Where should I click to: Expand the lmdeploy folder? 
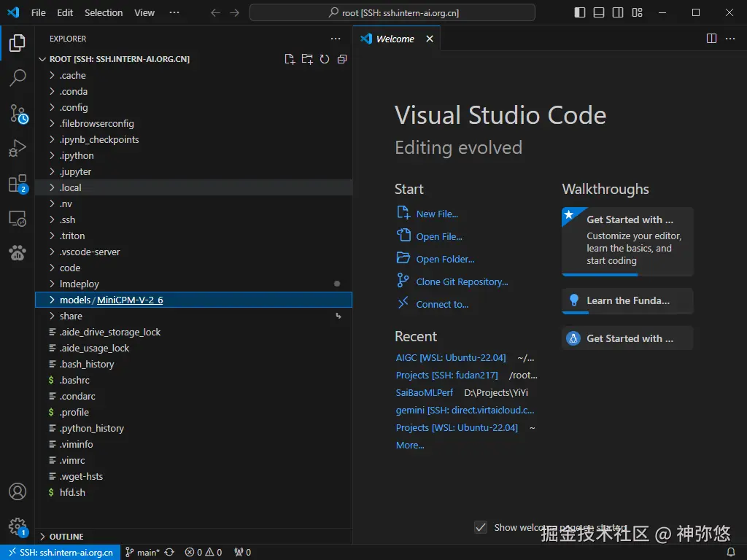79,284
